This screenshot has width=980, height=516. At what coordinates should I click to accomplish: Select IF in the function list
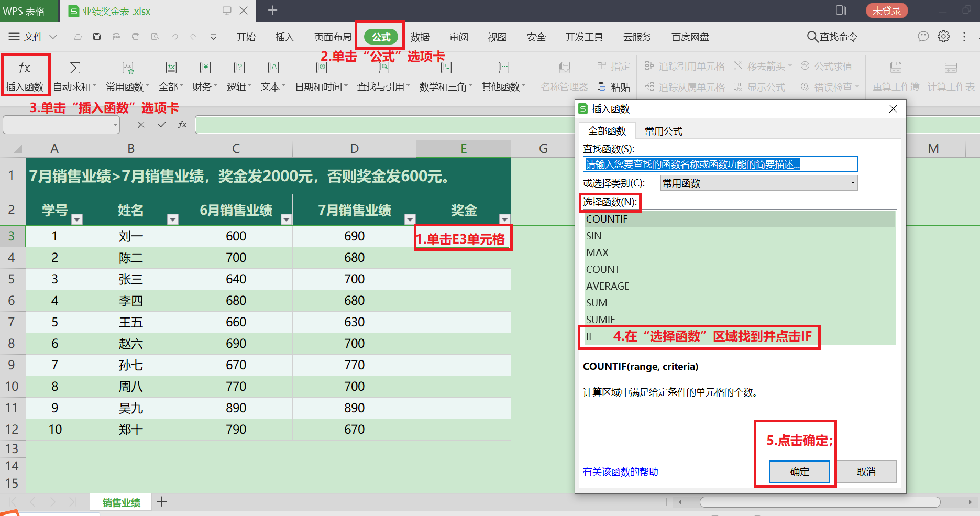(590, 336)
